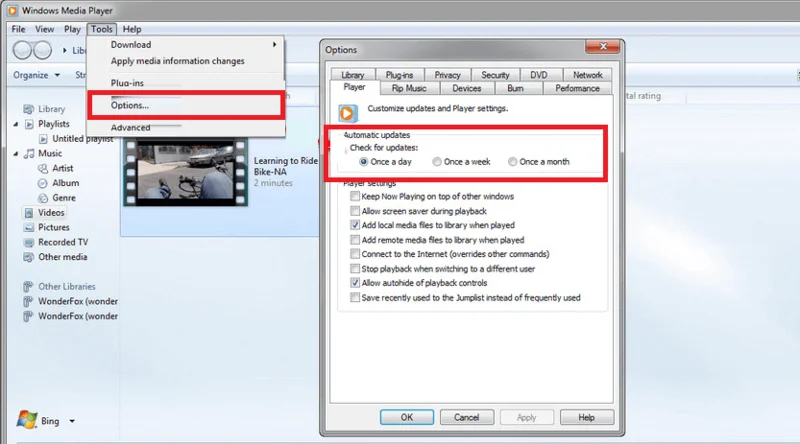Click the Album disc icon

click(x=43, y=183)
